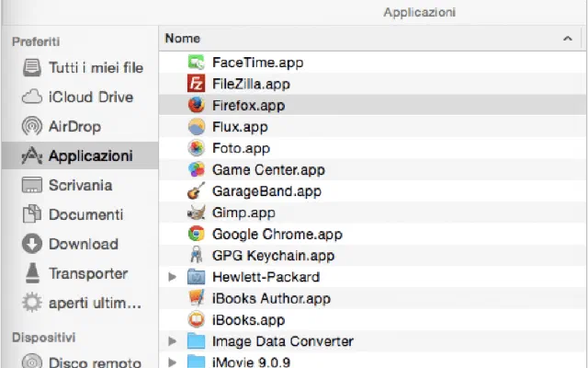Click the Applicazioni sidebar icon
588x368 pixels.
click(x=32, y=155)
